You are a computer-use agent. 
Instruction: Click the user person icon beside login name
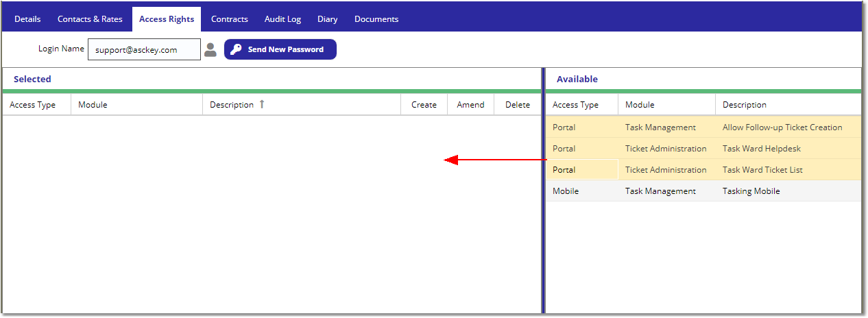click(x=210, y=49)
